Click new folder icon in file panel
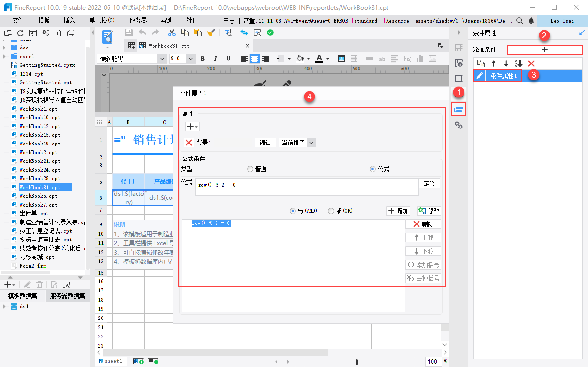Image resolution: width=588 pixels, height=367 pixels. coord(7,33)
